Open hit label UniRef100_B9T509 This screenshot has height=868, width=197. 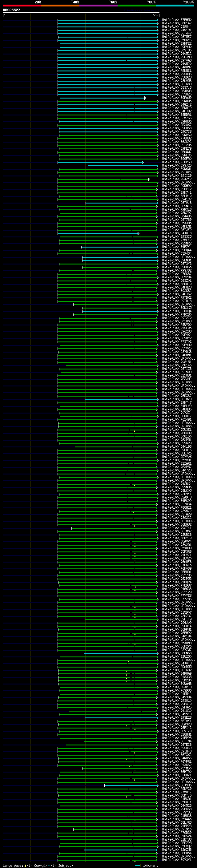pyautogui.click(x=177, y=372)
